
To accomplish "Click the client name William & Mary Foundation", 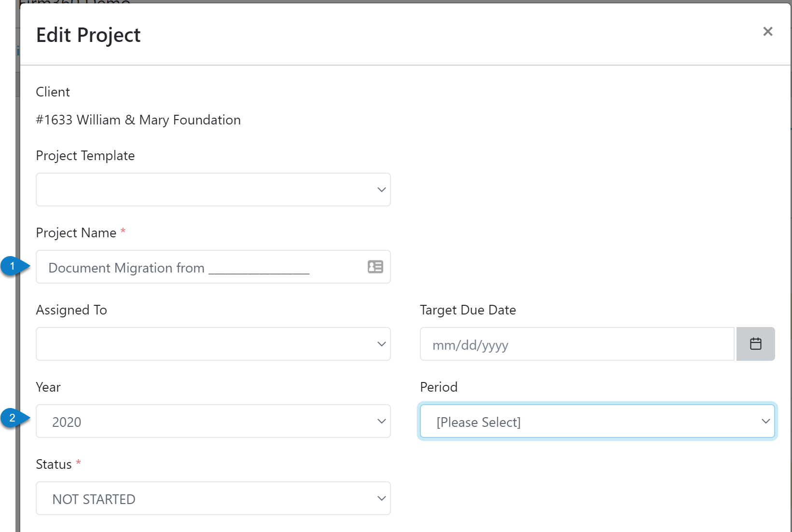I will tap(138, 120).
